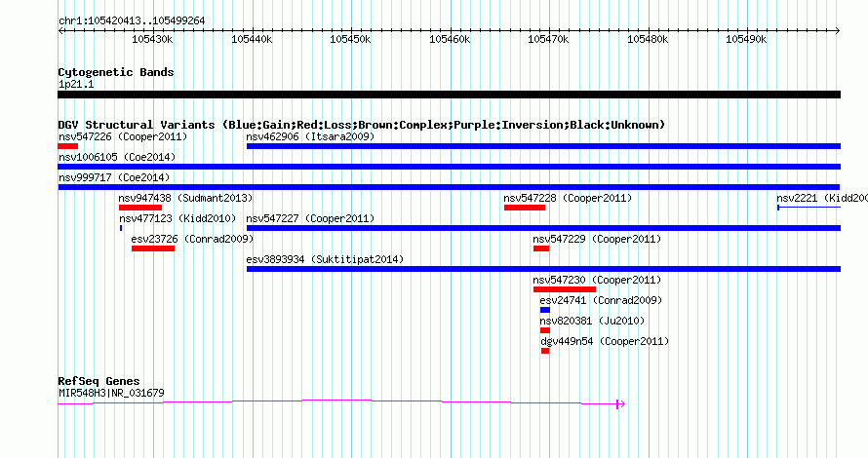The image size is (868, 458).
Task: Click the Cytogenetic Bands track title
Action: (x=116, y=72)
